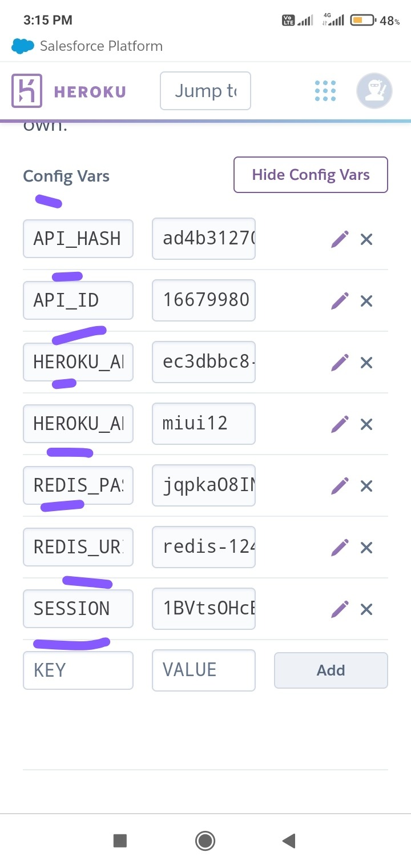The image size is (411, 868).
Task: Edit the SESSION config var
Action: pyautogui.click(x=340, y=609)
